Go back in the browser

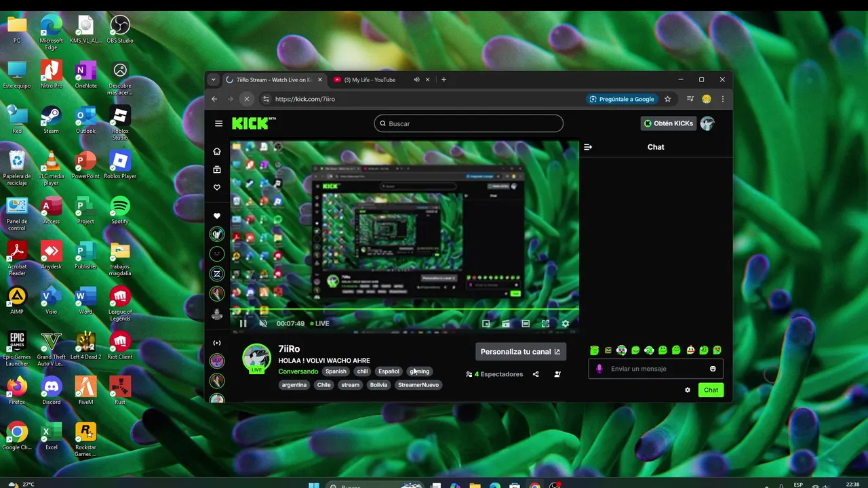[214, 99]
